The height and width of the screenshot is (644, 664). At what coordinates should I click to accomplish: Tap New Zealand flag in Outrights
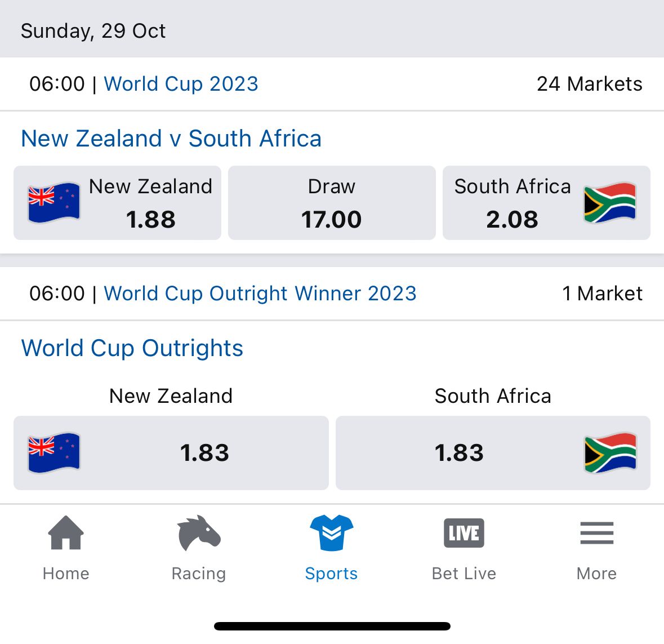pyautogui.click(x=54, y=452)
